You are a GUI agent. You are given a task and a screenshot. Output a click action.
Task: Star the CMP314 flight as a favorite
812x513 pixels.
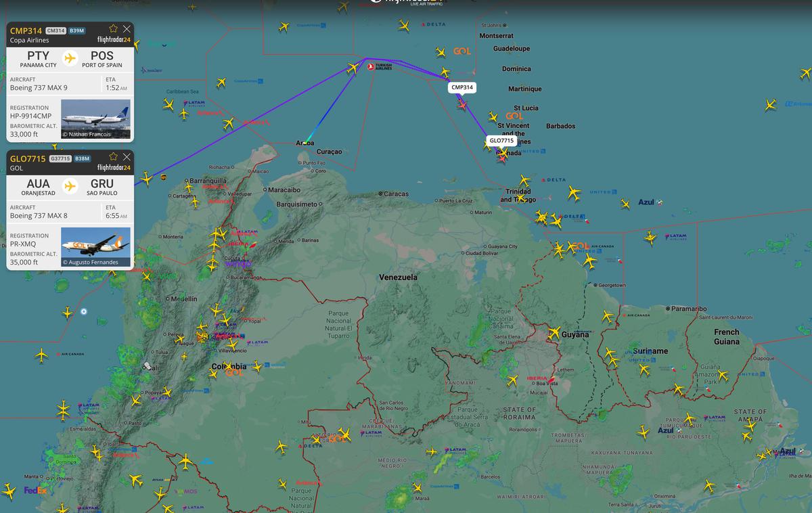pos(113,28)
